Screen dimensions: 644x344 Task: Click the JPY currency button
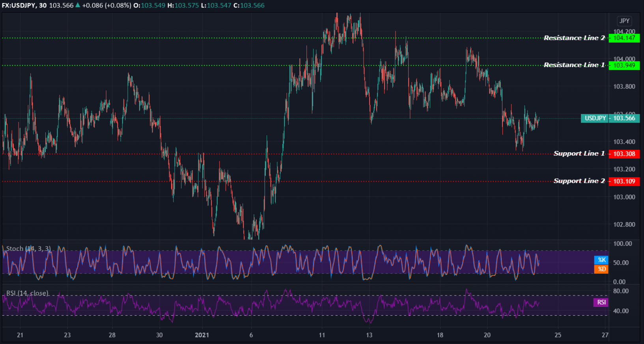pyautogui.click(x=624, y=21)
